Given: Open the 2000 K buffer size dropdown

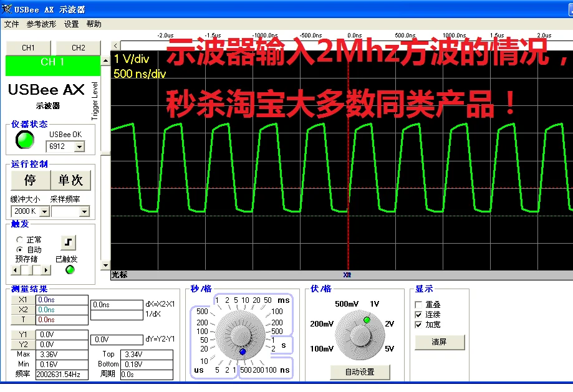Looking at the screenshot, I should (x=45, y=211).
